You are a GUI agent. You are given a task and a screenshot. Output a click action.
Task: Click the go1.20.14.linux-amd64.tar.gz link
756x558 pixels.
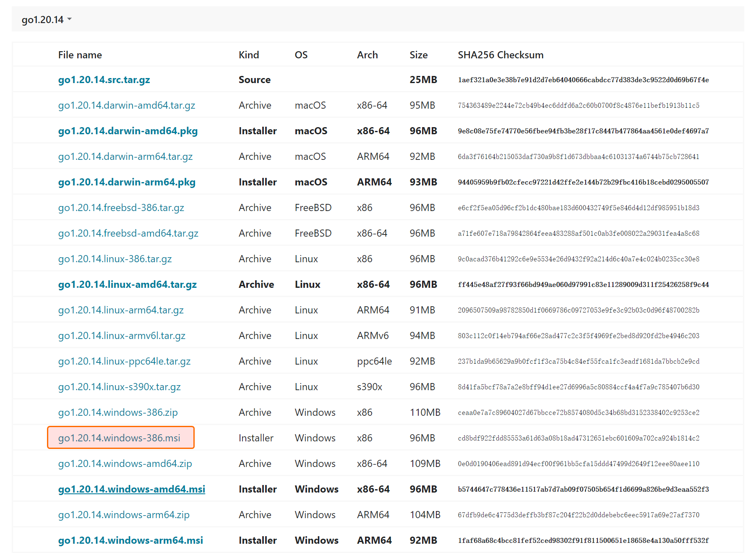[x=127, y=284]
